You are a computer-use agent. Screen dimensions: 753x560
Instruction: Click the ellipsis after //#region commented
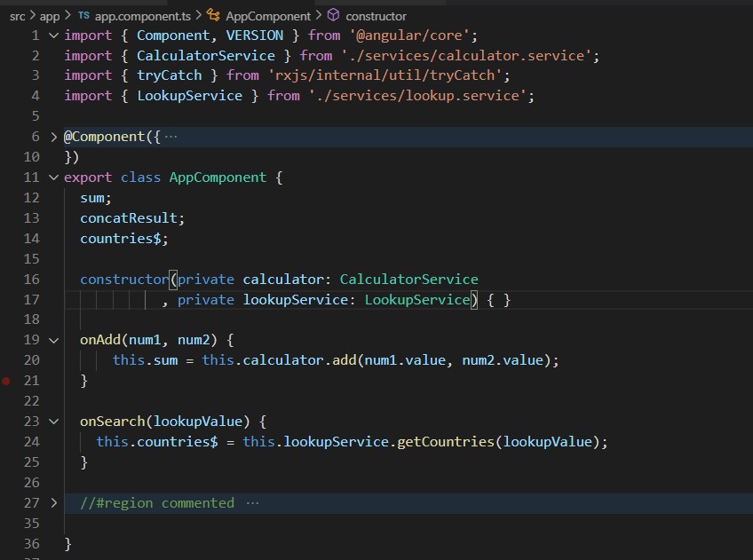252,503
